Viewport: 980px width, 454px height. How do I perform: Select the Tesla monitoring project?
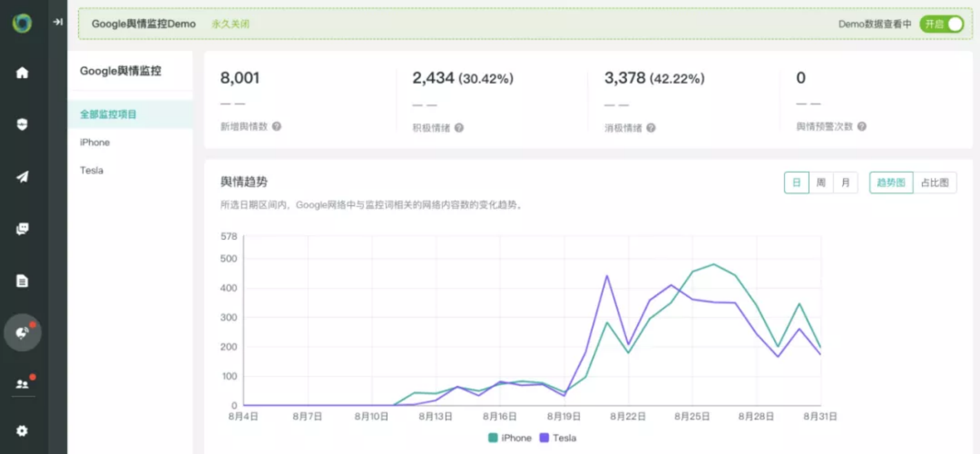point(92,171)
